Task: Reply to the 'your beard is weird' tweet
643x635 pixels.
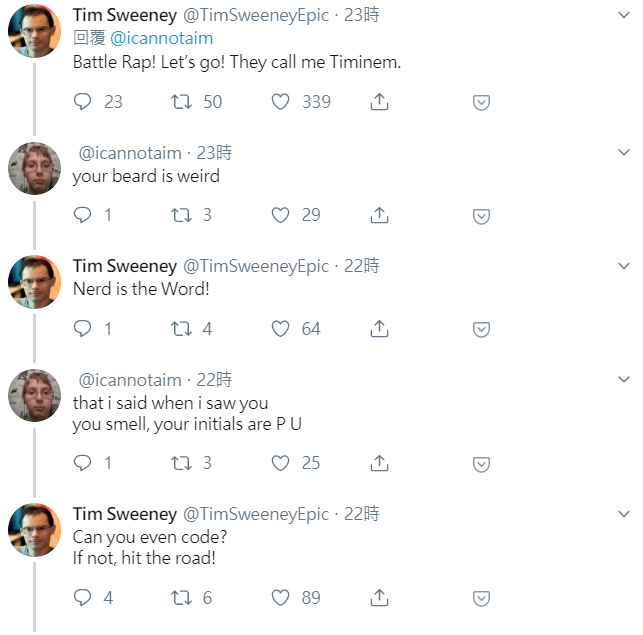Action: pos(82,215)
